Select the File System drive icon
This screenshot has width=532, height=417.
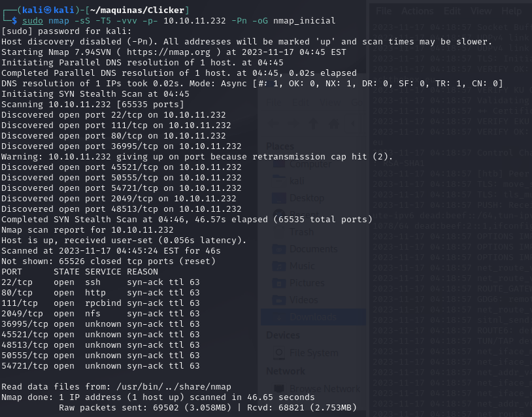280,354
